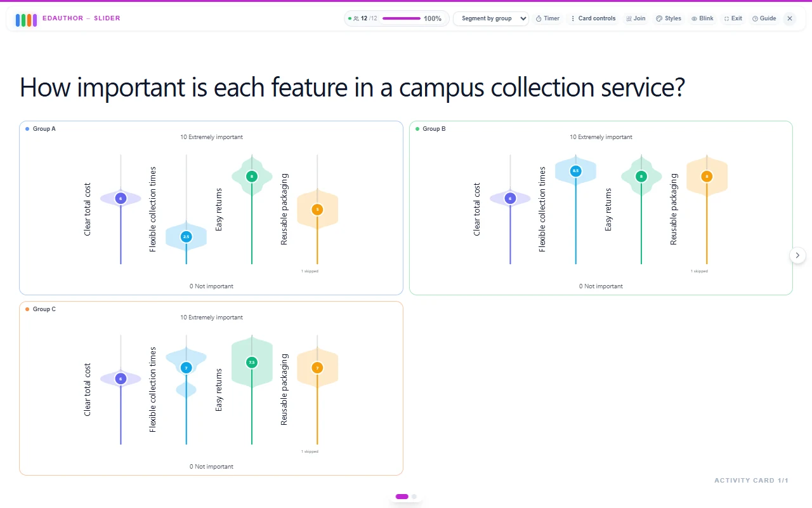Click Group C's Flexible collection times marker
This screenshot has width=812, height=508.
(x=186, y=368)
